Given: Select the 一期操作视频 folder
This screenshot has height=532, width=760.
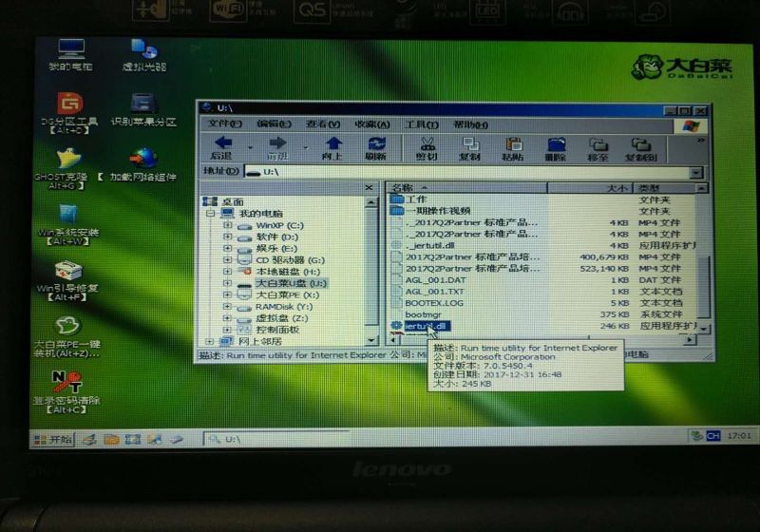Looking at the screenshot, I should point(438,211).
